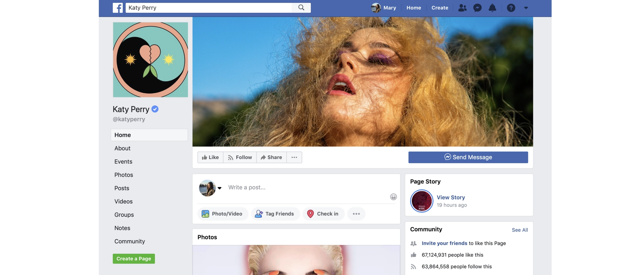Viewport: 644px width, 275px height.
Task: Click the cover photo of the page
Action: 363,82
